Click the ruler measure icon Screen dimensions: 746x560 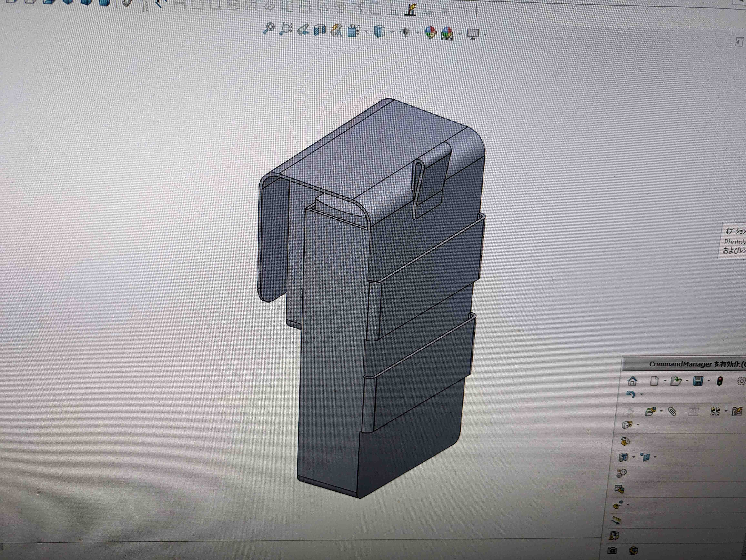click(x=616, y=520)
